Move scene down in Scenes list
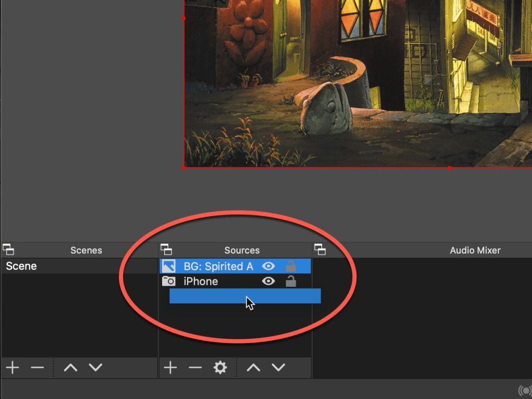532x399 pixels. pyautogui.click(x=96, y=367)
